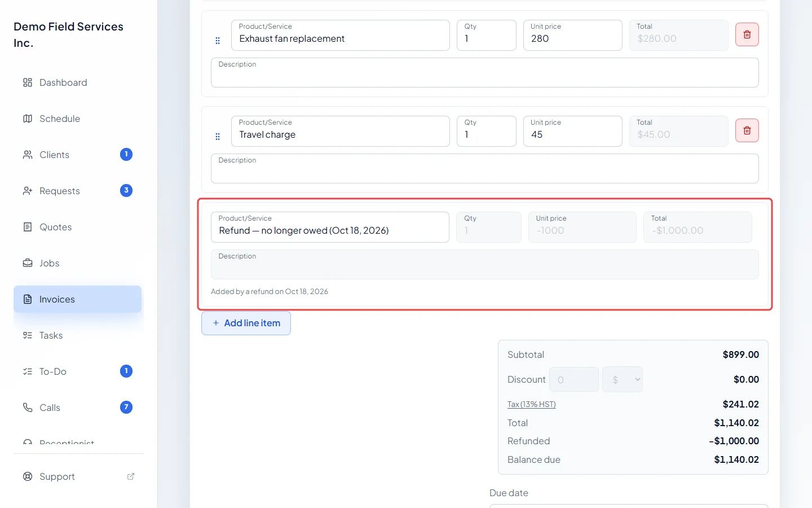
Task: Open the Schedule page
Action: [77, 119]
